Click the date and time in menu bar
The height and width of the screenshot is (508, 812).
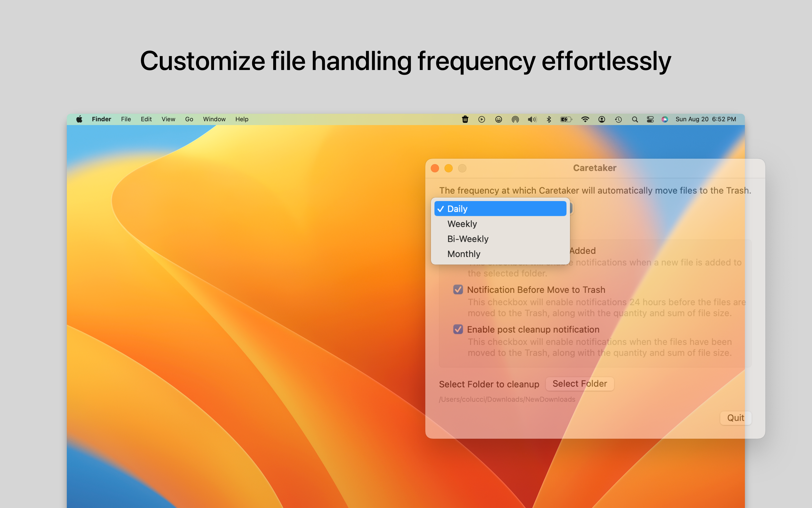tap(706, 119)
